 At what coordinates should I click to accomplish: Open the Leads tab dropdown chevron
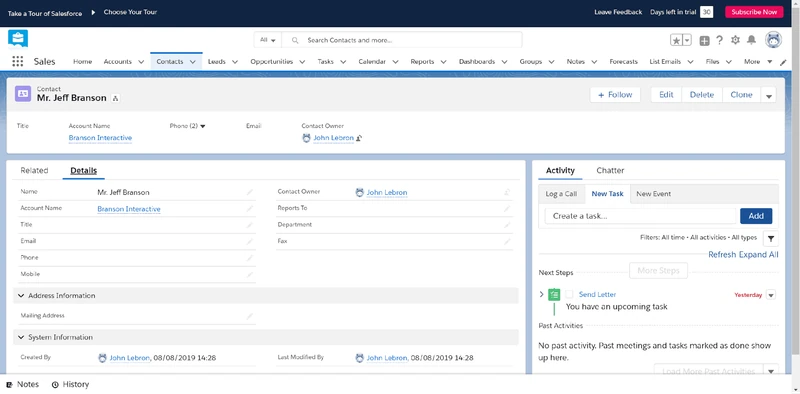point(235,62)
